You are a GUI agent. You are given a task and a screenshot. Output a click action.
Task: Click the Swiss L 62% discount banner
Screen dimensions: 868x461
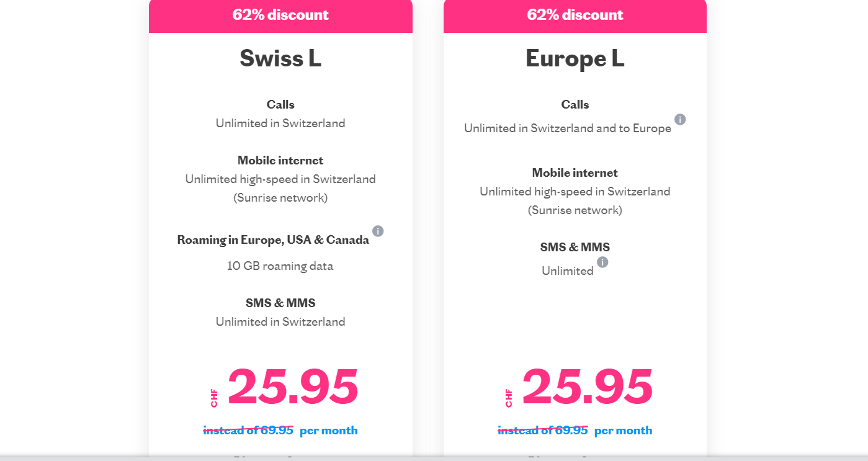280,16
